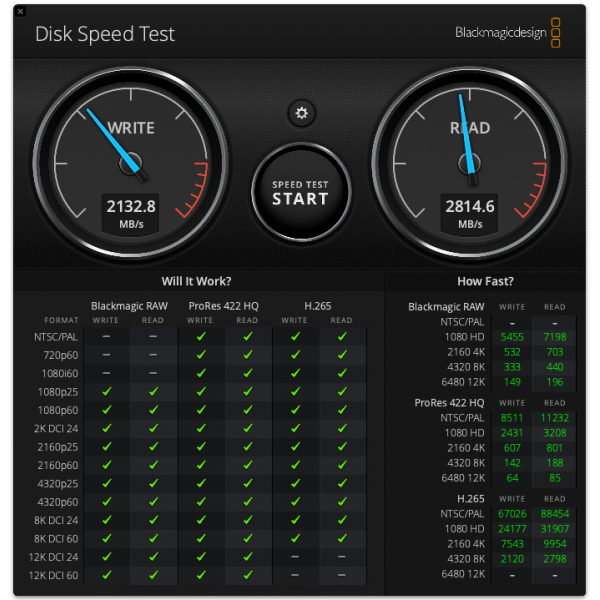The height and width of the screenshot is (600, 600).
Task: Click H.265 write checkmark for 8K DCI 60
Action: 295,538
